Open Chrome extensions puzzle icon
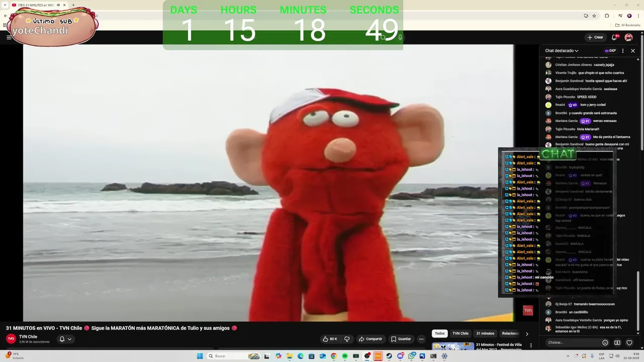The width and height of the screenshot is (644, 362). point(607,16)
